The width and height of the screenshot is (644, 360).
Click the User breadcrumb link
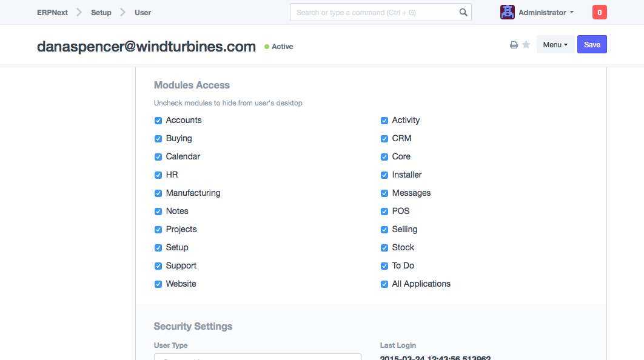(x=143, y=12)
